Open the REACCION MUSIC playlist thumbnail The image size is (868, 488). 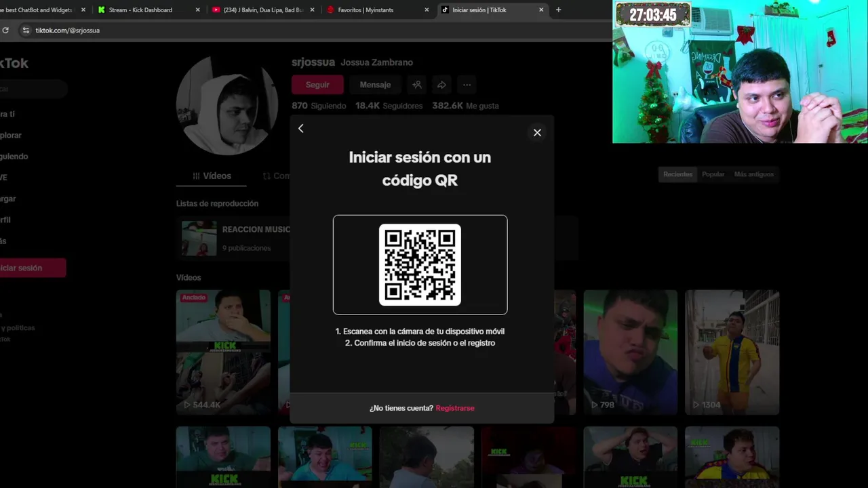point(199,238)
